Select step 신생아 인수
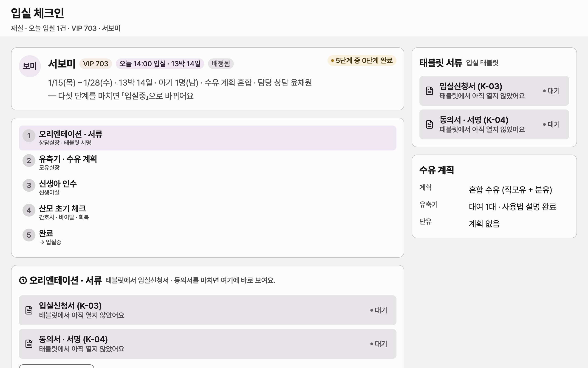The image size is (588, 368). coord(207,188)
